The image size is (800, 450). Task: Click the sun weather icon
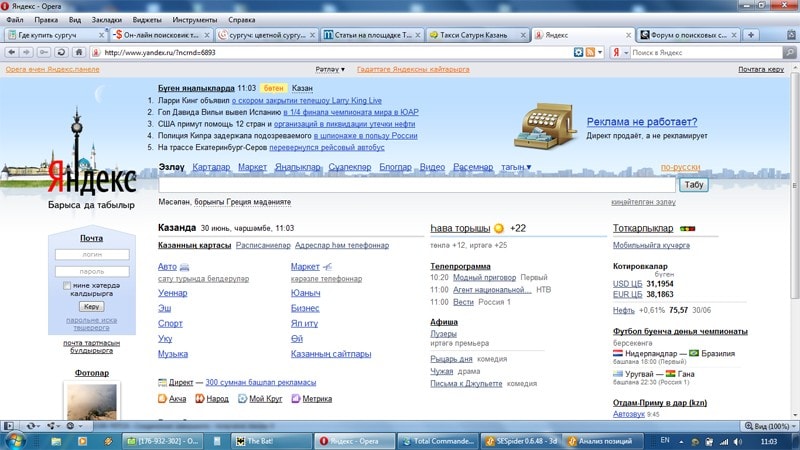[x=499, y=228]
